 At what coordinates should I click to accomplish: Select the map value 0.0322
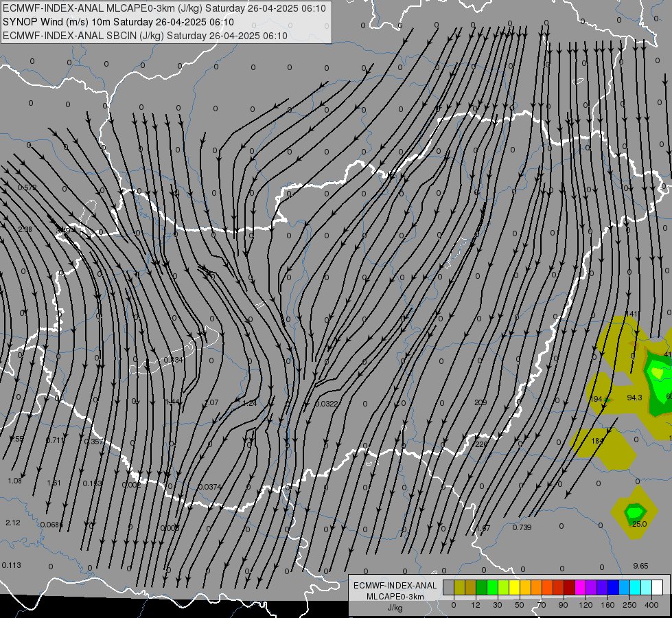click(x=327, y=404)
